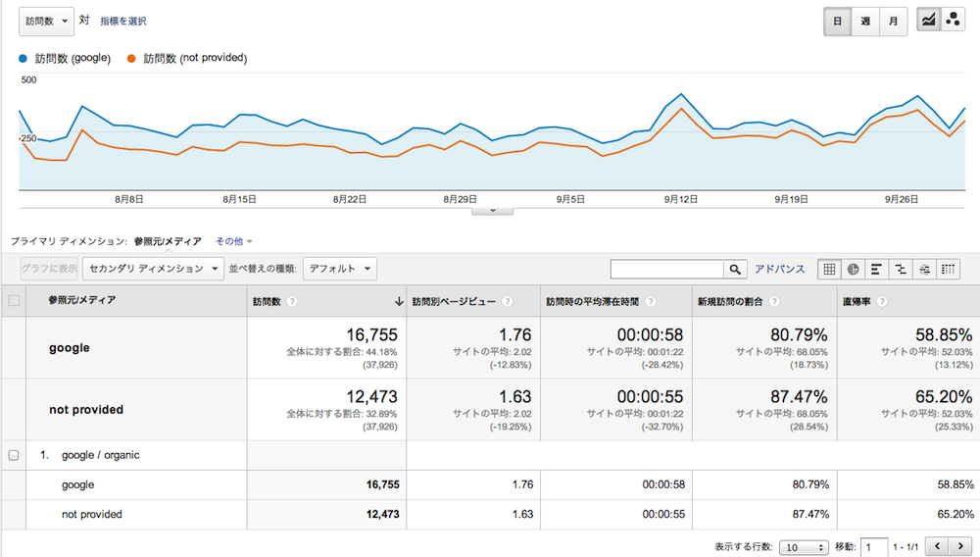Toggle chart interval to 週 (week)

click(865, 21)
